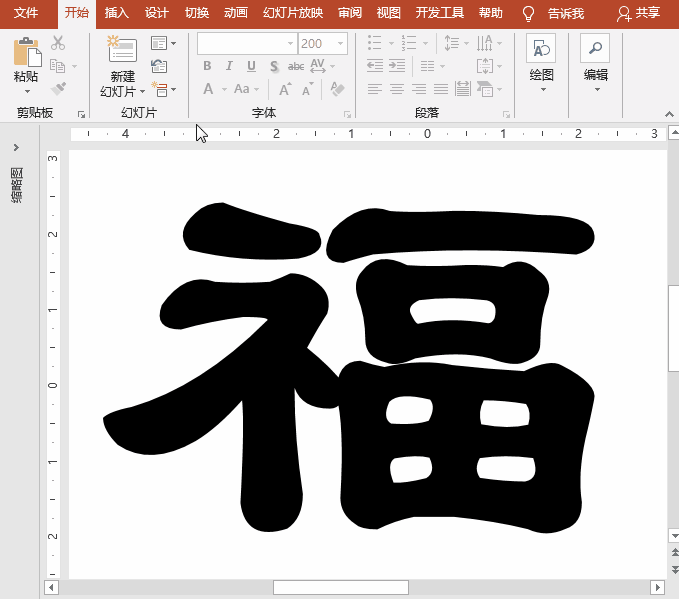
Task: Open the 编辑 editing group
Action: [x=595, y=63]
